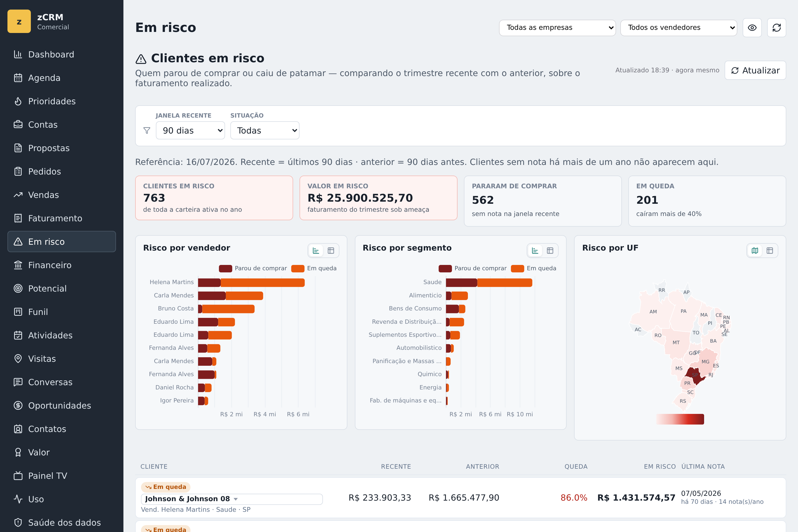Click the Funil kanban icon
Image resolution: width=798 pixels, height=532 pixels.
pyautogui.click(x=18, y=312)
